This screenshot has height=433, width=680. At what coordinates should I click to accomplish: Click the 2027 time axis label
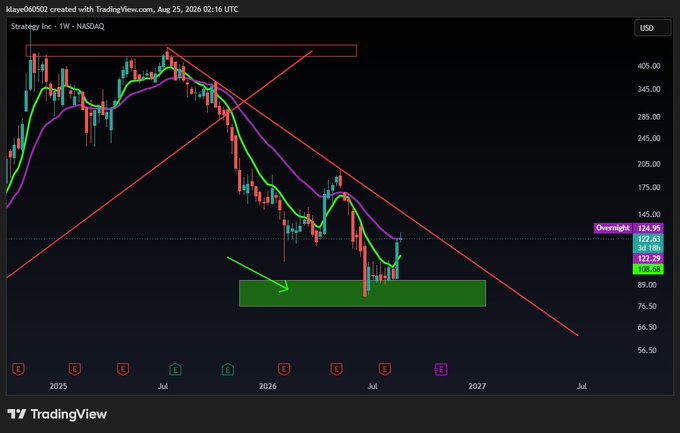pyautogui.click(x=477, y=386)
